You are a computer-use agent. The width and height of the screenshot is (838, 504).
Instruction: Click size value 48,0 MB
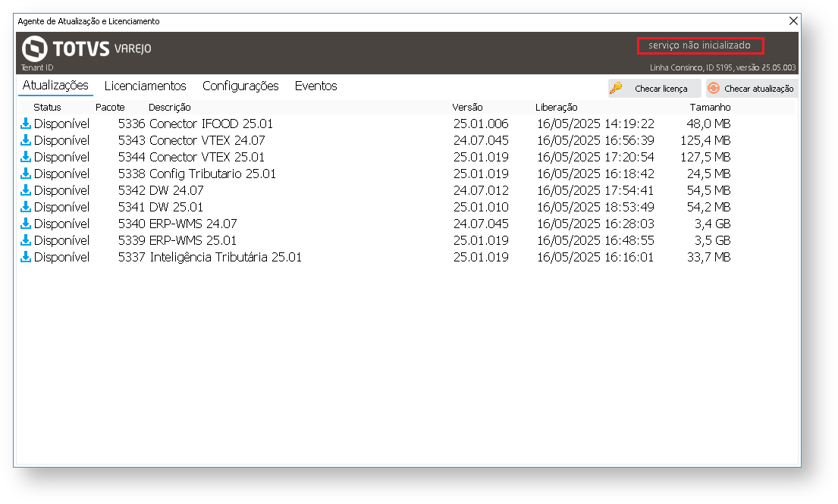pos(708,124)
